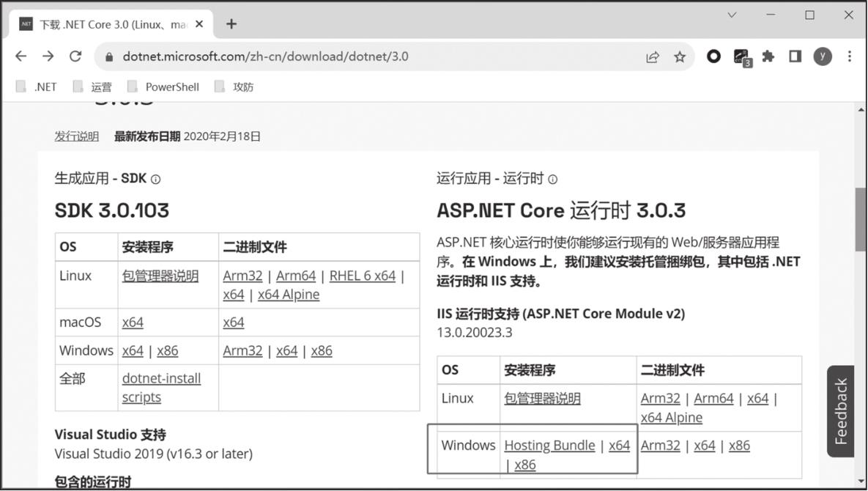Select Visual Studio 2019 (v16.3 or later) text

point(153,454)
